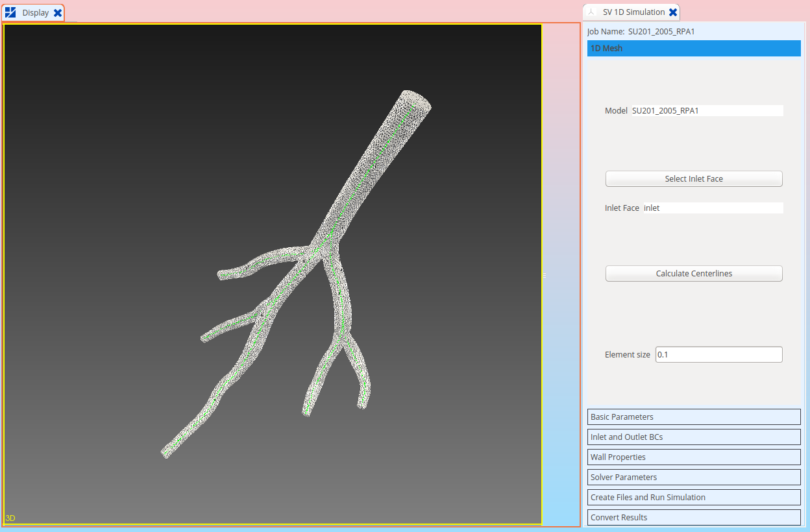
Task: Close the SV 1D Simulation tab
Action: [673, 12]
